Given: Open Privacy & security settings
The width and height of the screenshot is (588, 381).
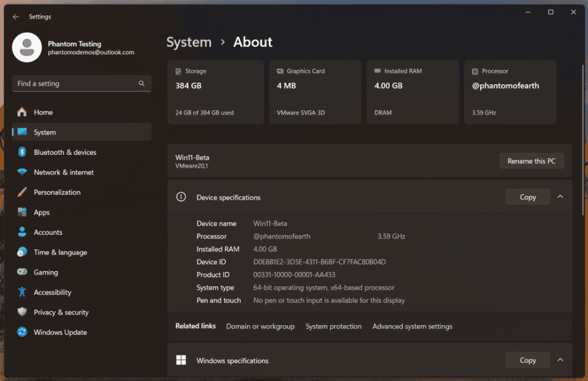Looking at the screenshot, I should click(x=82, y=312).
